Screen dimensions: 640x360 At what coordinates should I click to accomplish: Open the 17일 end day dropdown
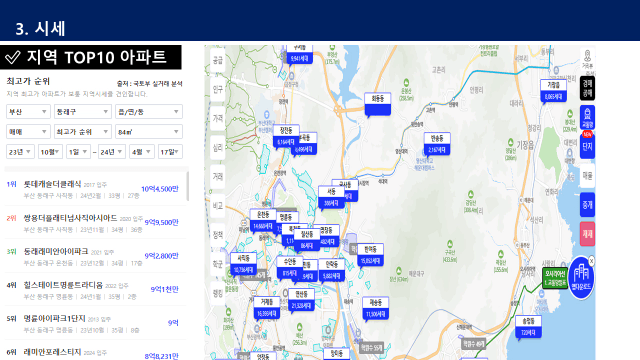click(170, 151)
